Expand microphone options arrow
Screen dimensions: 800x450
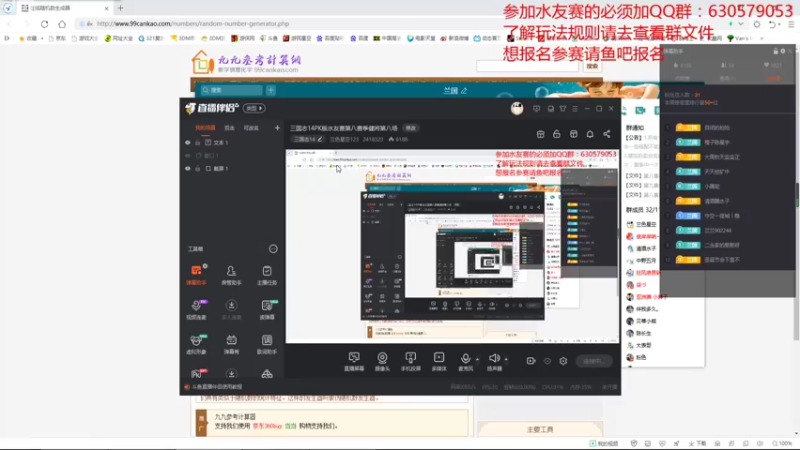(x=478, y=359)
